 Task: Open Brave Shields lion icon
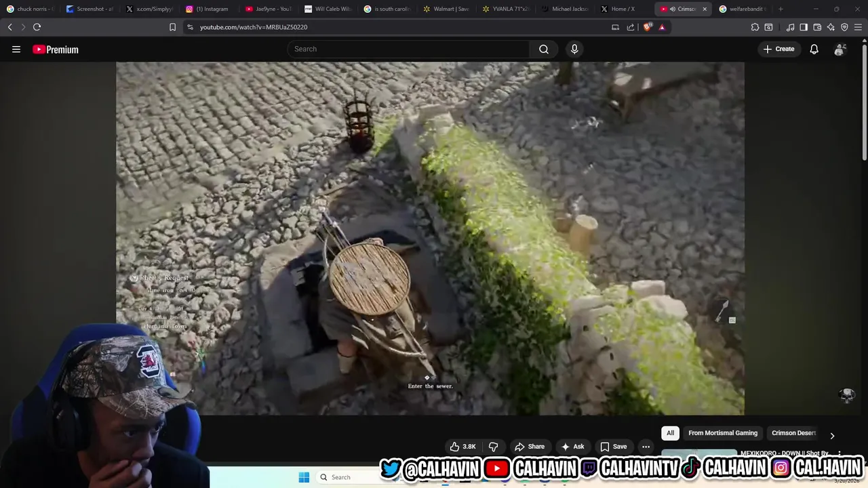[x=648, y=27]
